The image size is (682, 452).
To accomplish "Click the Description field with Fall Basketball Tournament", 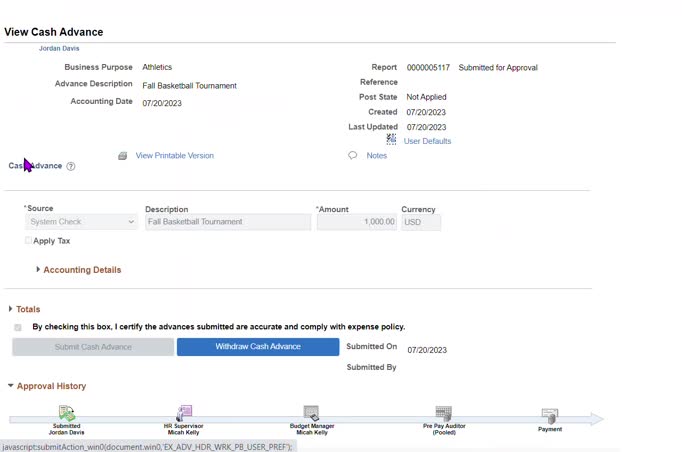I will [228, 222].
